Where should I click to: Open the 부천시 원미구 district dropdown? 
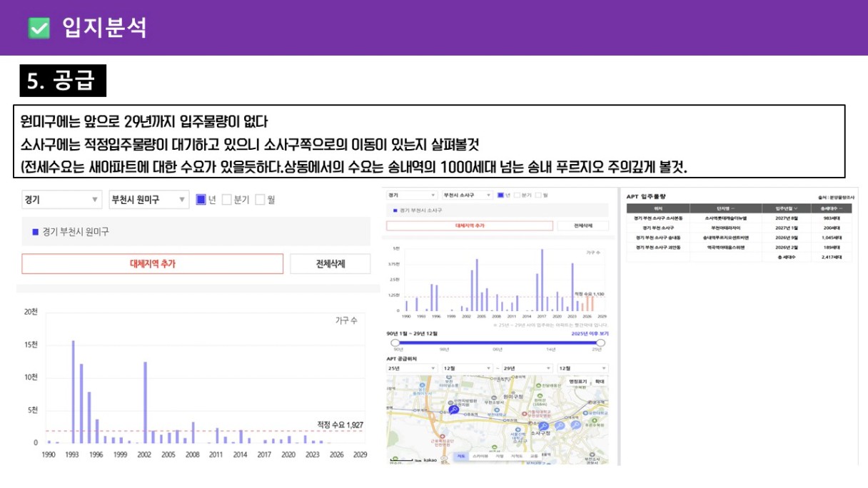pos(148,200)
